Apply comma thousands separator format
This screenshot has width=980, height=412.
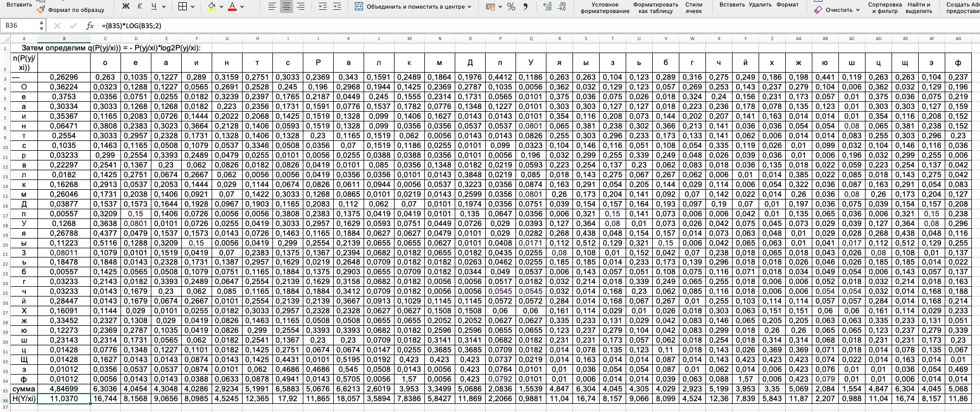525,7
